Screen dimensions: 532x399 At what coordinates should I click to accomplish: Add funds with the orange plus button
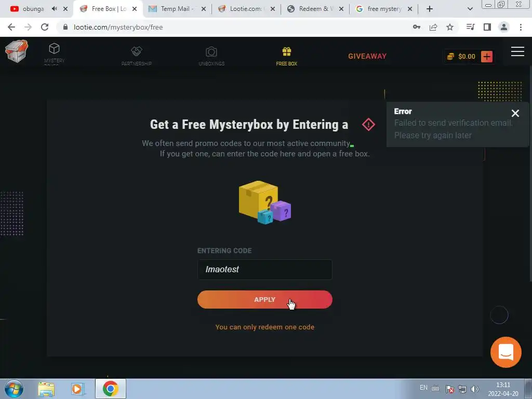pyautogui.click(x=487, y=56)
